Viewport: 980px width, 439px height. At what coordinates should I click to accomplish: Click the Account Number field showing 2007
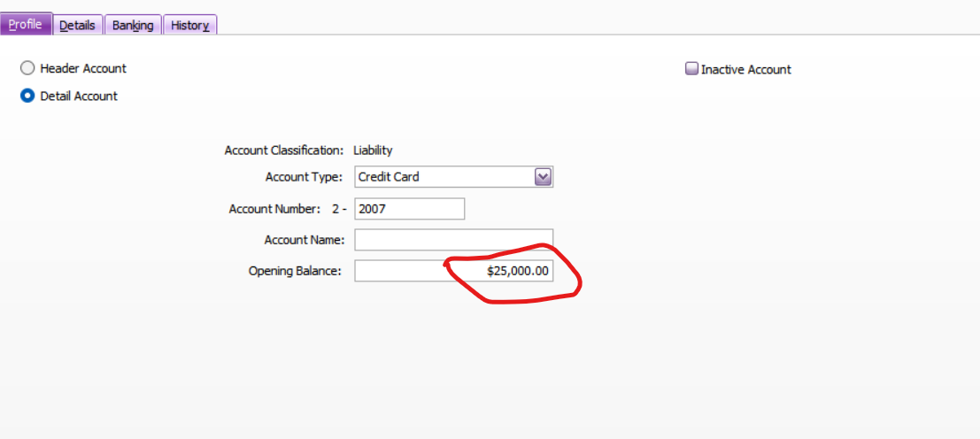(409, 209)
